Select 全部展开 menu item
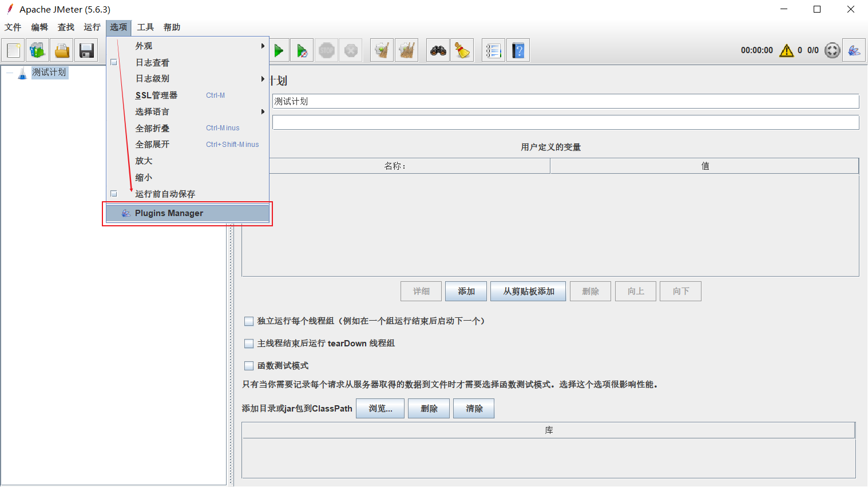 click(188, 145)
